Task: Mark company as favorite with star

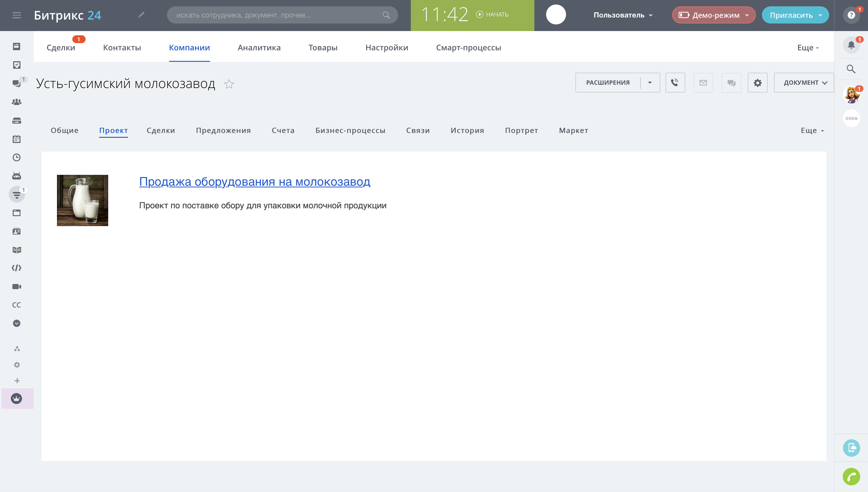Action: coord(229,84)
